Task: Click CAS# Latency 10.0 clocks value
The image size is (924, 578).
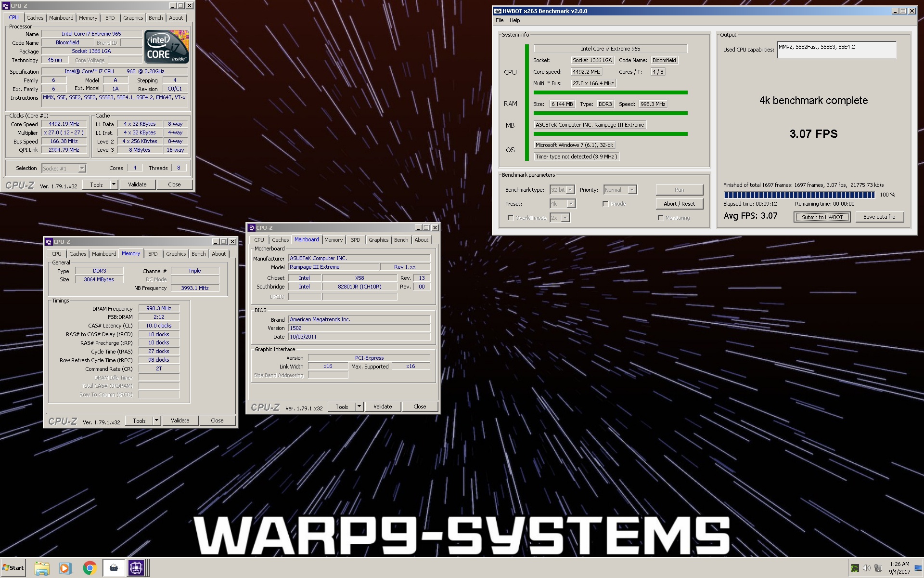Action: click(x=159, y=326)
